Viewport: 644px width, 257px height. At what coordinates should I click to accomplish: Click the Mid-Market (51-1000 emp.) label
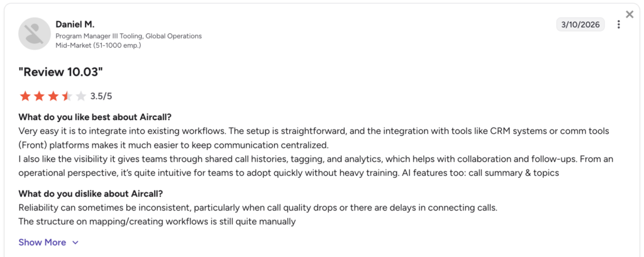tap(98, 45)
